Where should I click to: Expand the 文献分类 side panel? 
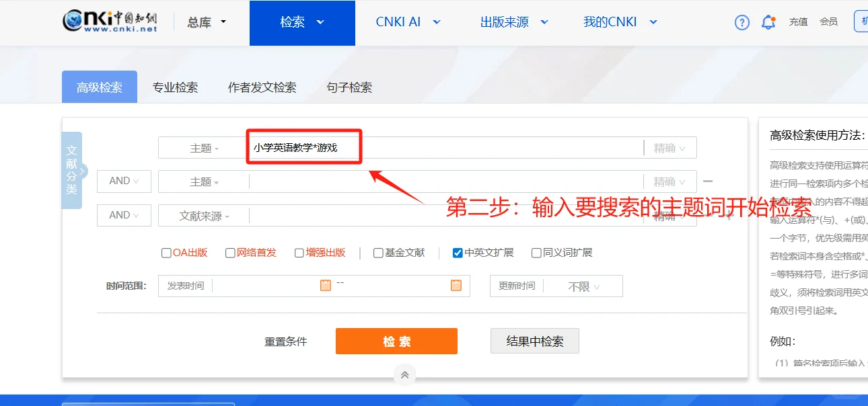click(x=72, y=171)
